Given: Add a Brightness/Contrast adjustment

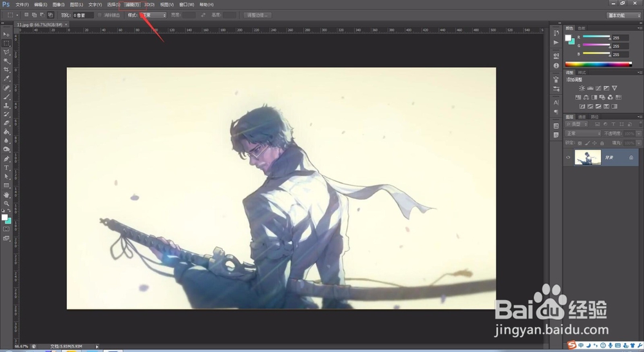Looking at the screenshot, I should [582, 88].
